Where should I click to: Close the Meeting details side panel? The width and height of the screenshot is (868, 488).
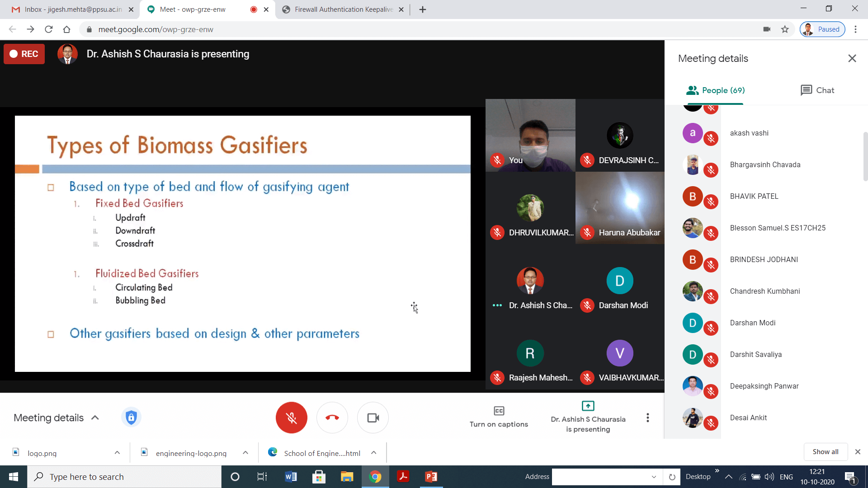(x=852, y=58)
